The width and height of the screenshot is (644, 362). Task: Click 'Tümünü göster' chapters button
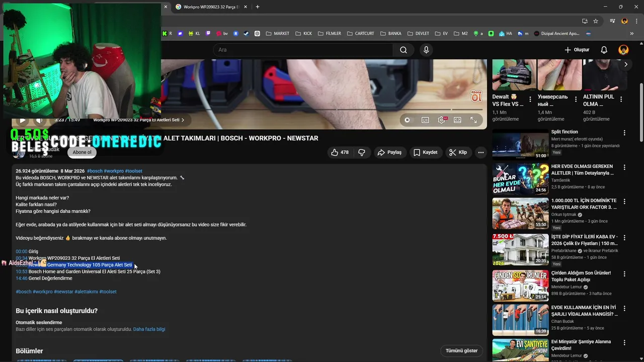(461, 351)
